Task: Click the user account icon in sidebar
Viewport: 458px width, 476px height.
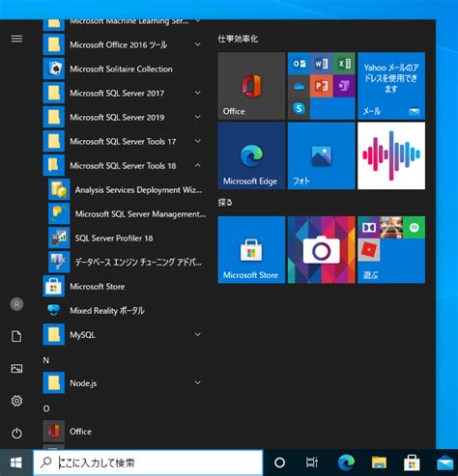Action: click(16, 304)
